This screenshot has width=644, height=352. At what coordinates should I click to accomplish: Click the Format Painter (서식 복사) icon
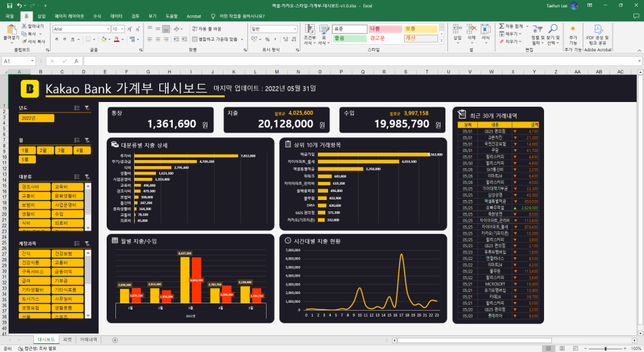[x=24, y=41]
